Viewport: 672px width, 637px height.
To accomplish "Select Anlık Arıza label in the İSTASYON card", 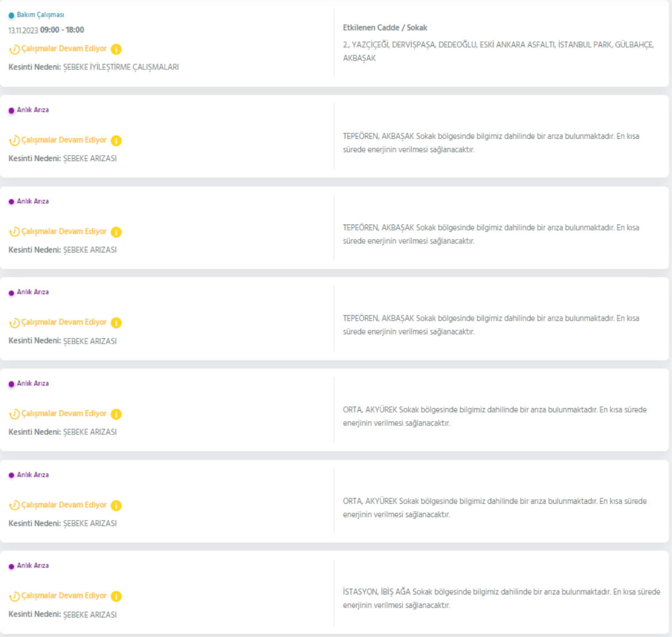I will click(32, 565).
